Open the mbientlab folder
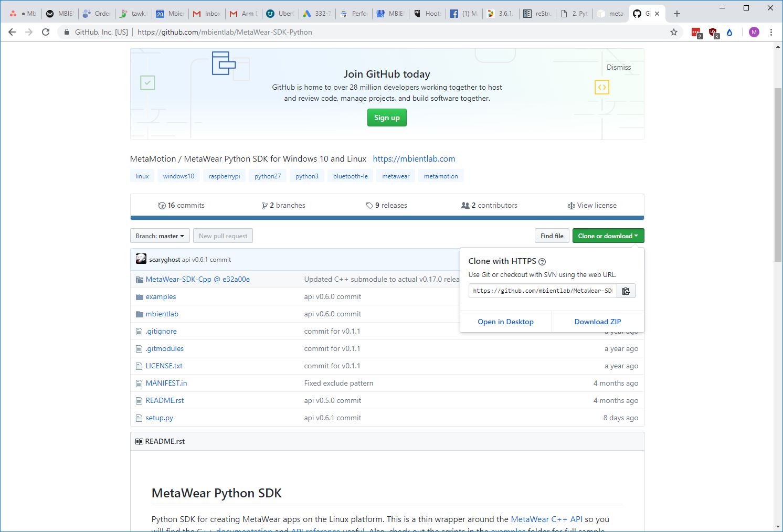This screenshot has height=532, width=783. (162, 314)
